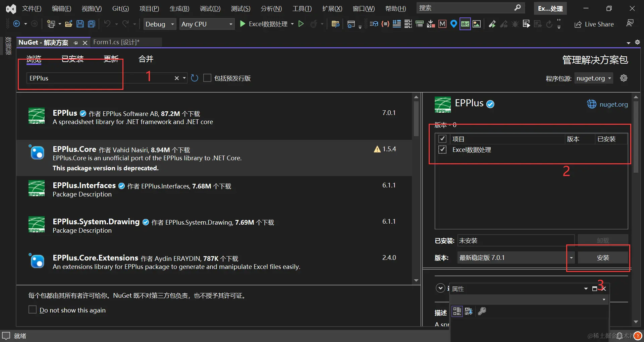644x342 pixels.
Task: Toggle the include prerelease checkbox
Action: 207,78
